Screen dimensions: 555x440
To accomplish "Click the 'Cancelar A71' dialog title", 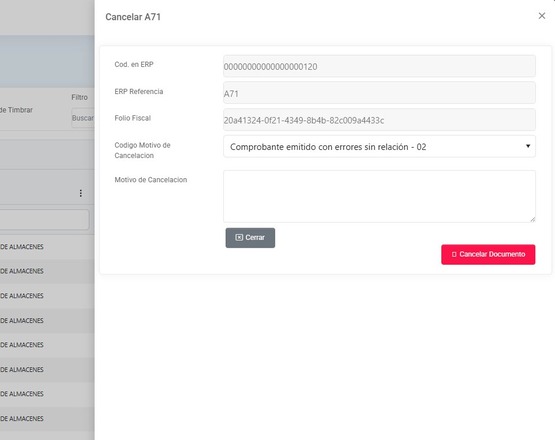I will tap(133, 17).
